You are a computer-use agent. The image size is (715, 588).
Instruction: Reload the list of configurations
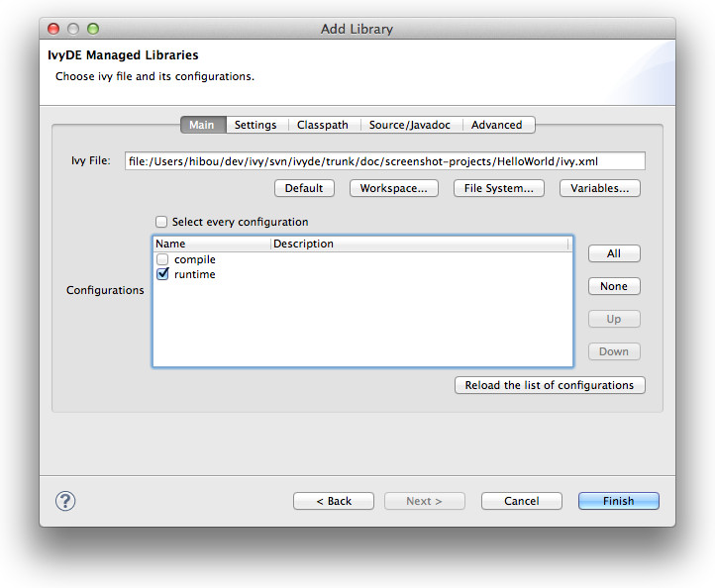coord(549,385)
